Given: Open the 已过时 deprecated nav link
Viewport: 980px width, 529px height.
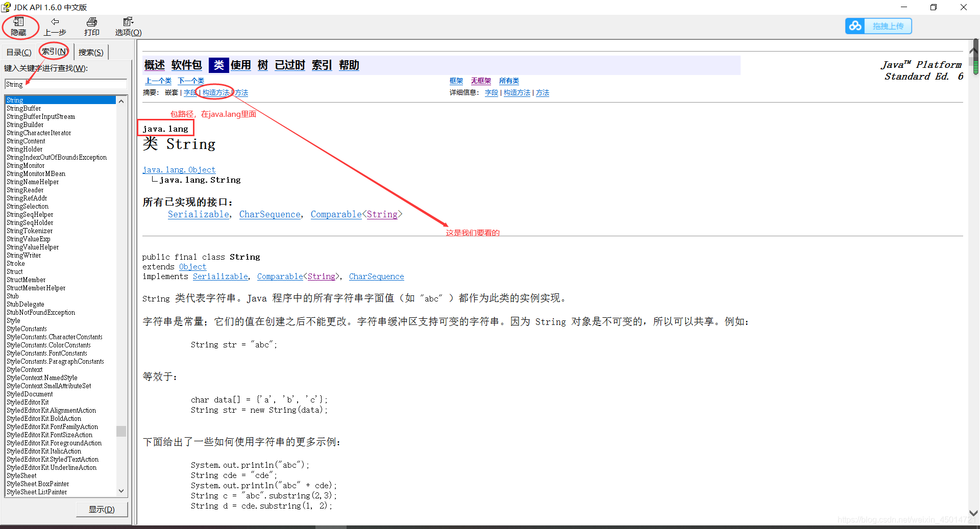Looking at the screenshot, I should [x=290, y=65].
